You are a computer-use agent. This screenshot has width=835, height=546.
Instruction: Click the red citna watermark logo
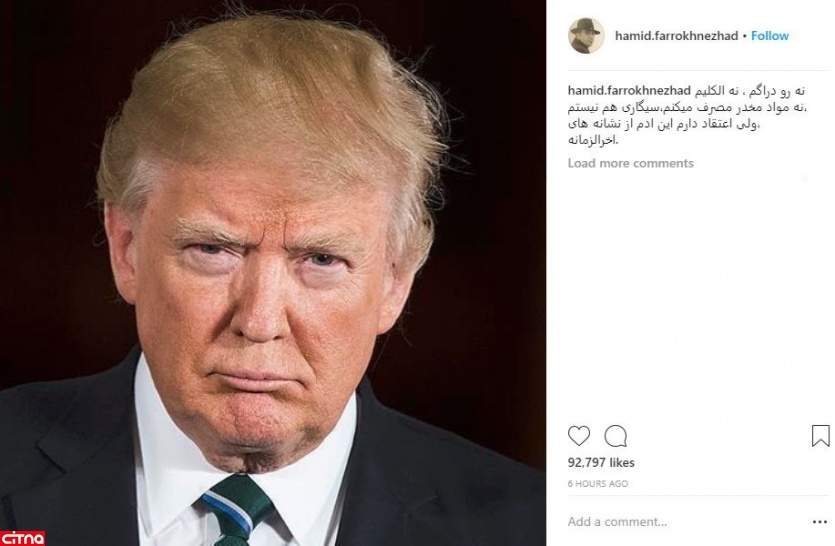coord(22,538)
